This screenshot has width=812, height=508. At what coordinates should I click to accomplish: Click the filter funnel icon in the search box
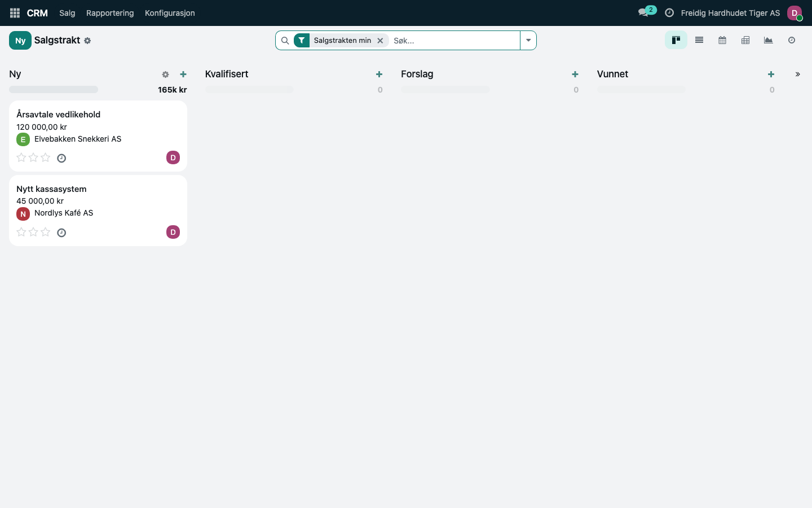coord(302,41)
